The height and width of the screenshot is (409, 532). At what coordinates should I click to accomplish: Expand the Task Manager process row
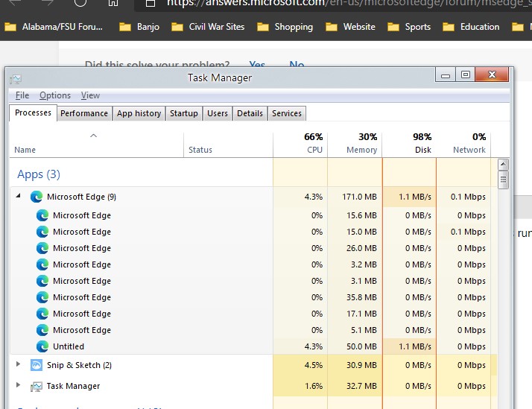click(19, 385)
